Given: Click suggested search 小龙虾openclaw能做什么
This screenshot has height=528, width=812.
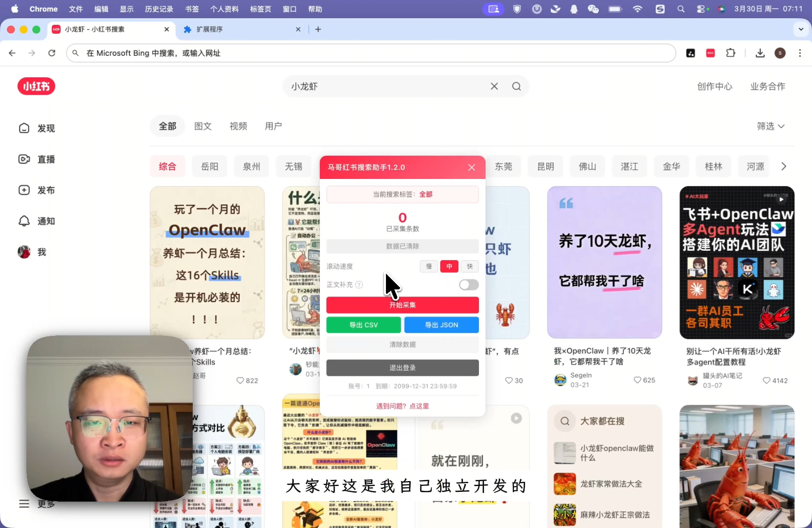Looking at the screenshot, I should click(604, 453).
